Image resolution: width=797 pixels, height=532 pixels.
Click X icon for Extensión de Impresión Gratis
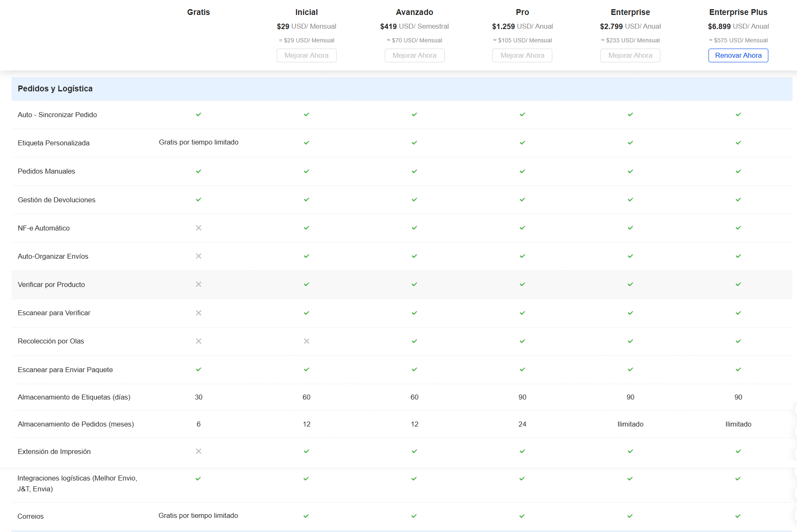[199, 451]
